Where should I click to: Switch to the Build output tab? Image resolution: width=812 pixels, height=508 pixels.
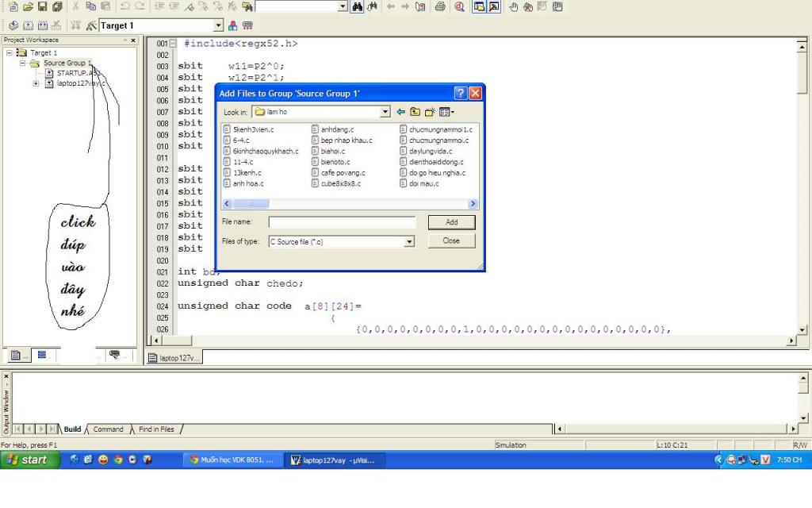[x=72, y=429]
